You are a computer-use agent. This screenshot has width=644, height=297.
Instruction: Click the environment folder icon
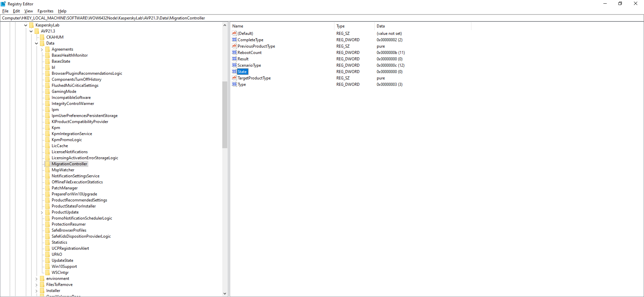[x=42, y=279]
